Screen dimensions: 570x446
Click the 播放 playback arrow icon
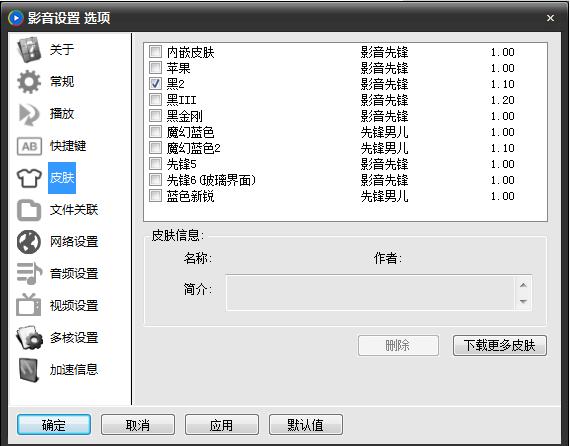[x=29, y=114]
